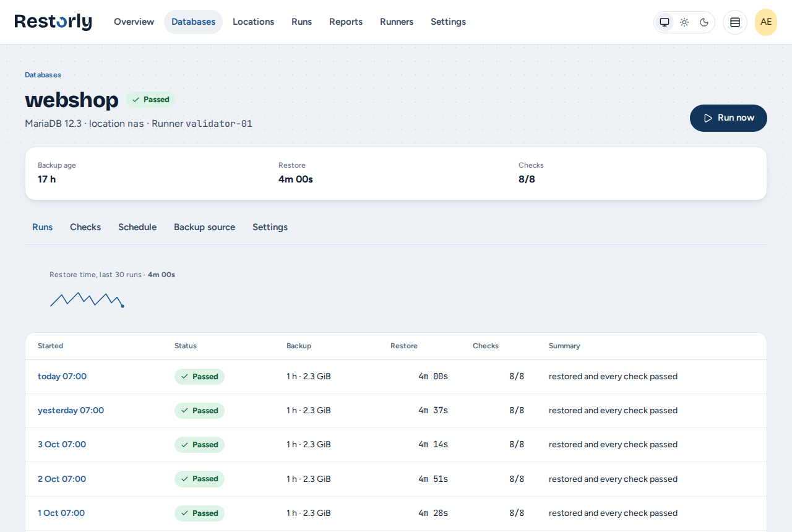The image size is (792, 532).
Task: Click summary text in today's row
Action: (x=613, y=376)
